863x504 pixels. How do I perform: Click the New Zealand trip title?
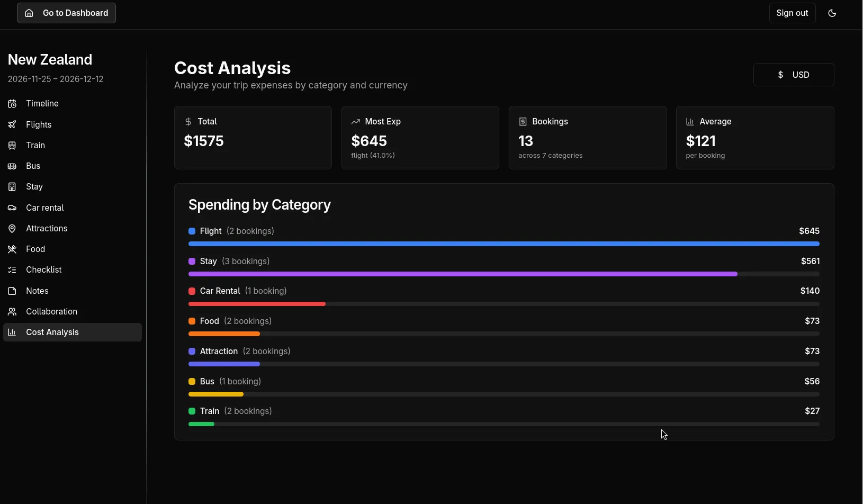tap(50, 59)
